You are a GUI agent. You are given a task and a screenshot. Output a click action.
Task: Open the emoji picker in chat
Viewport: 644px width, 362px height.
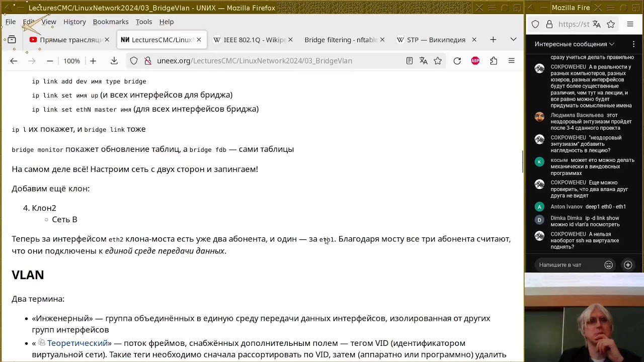(x=608, y=265)
